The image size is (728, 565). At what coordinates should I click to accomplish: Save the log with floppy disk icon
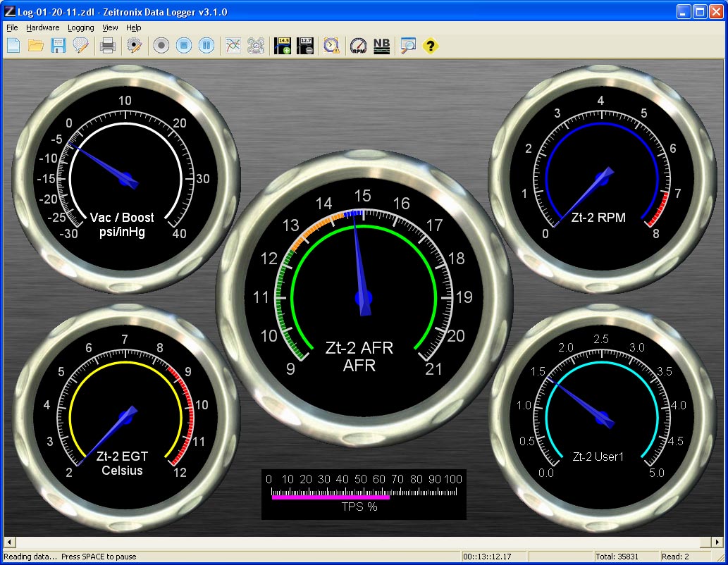coord(58,46)
